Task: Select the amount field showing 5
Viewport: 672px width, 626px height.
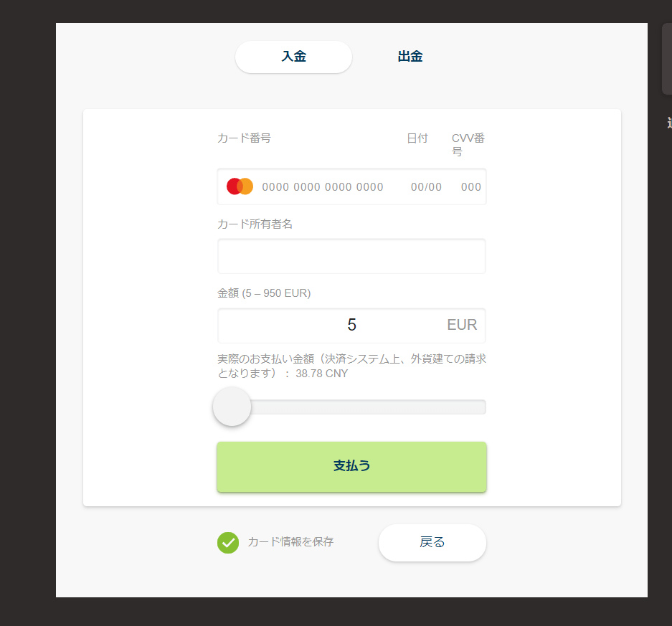Action: tap(351, 326)
